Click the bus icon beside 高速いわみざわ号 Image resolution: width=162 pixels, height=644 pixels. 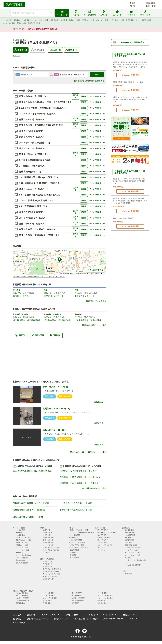tap(16, 96)
